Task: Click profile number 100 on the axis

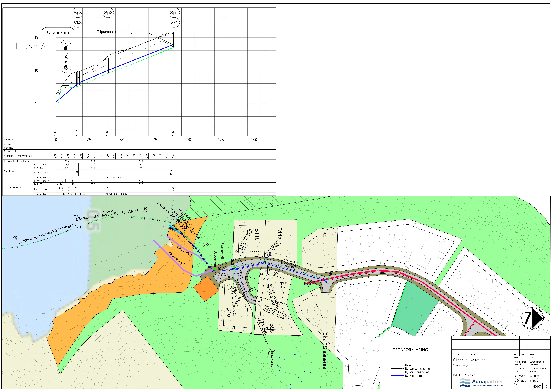Action: [188, 140]
